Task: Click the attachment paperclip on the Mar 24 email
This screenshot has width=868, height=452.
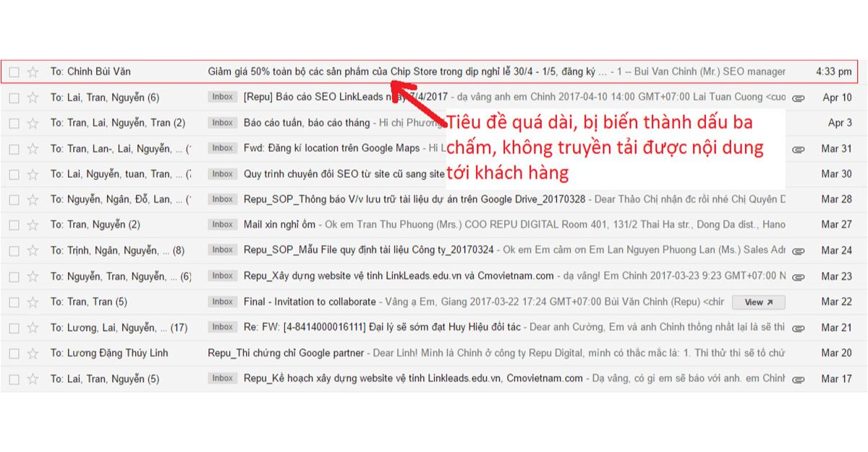Action: tap(798, 251)
